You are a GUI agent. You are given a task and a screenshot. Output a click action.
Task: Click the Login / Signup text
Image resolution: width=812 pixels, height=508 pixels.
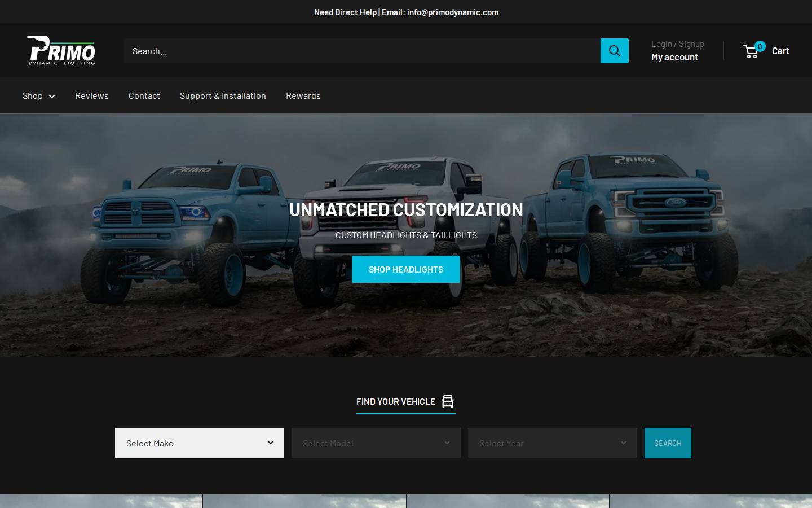[678, 43]
